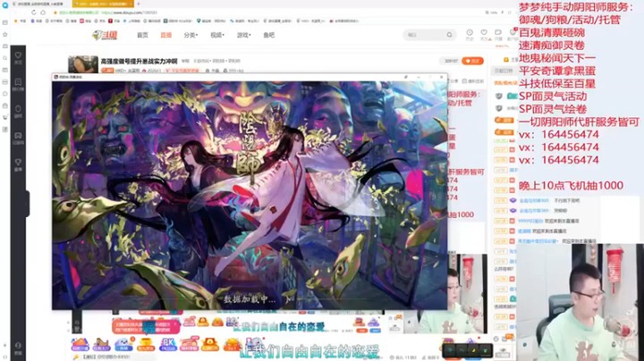The height and width of the screenshot is (361, 644).
Task: Click the orange follow button for streamer
Action: click(x=472, y=61)
